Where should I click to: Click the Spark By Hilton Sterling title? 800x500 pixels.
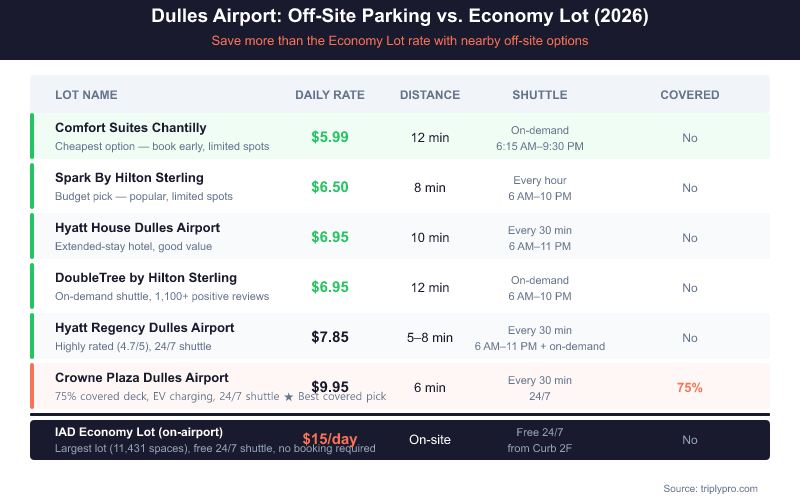tap(129, 178)
